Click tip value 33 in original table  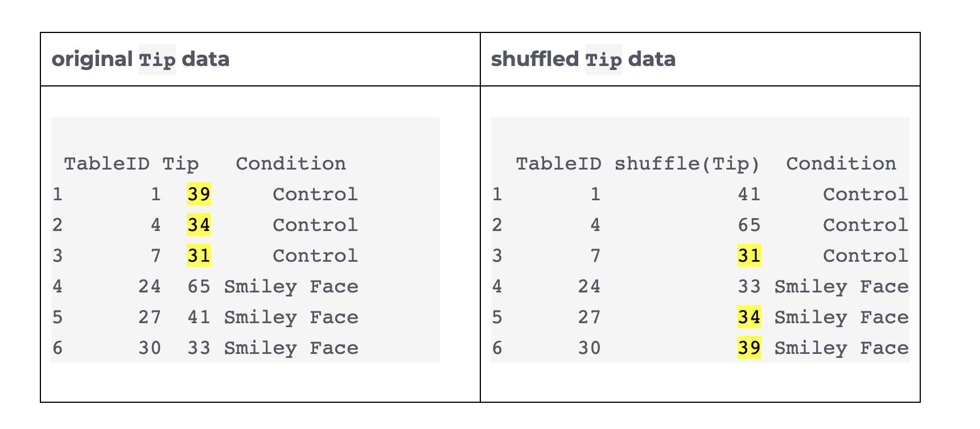pyautogui.click(x=199, y=348)
